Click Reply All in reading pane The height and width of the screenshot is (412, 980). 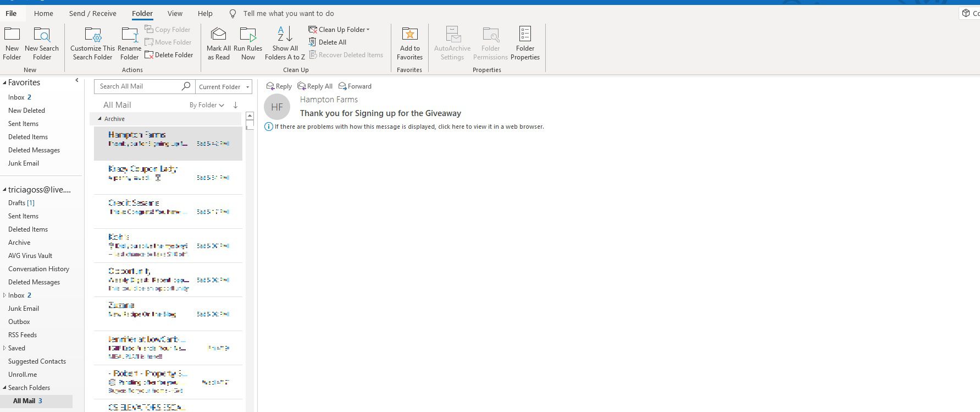point(315,86)
